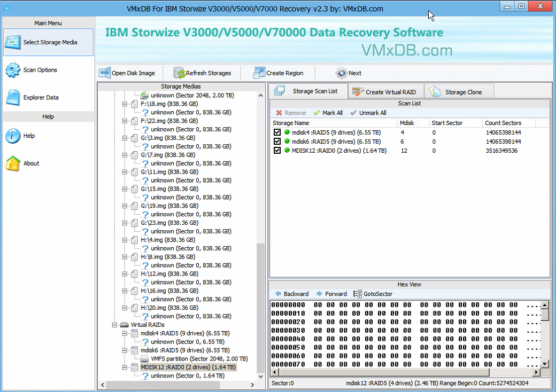Click the GotoSector icon
Viewport: 556px width, 392px height.
358,294
